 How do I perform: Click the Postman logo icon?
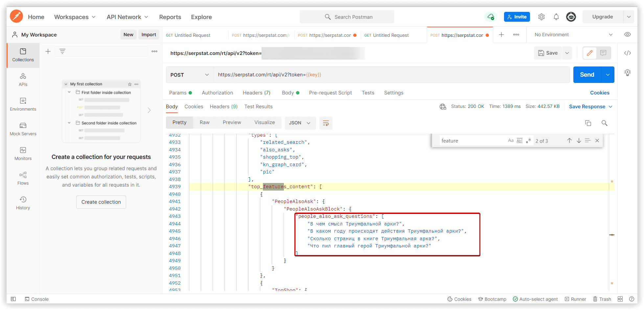tap(16, 16)
